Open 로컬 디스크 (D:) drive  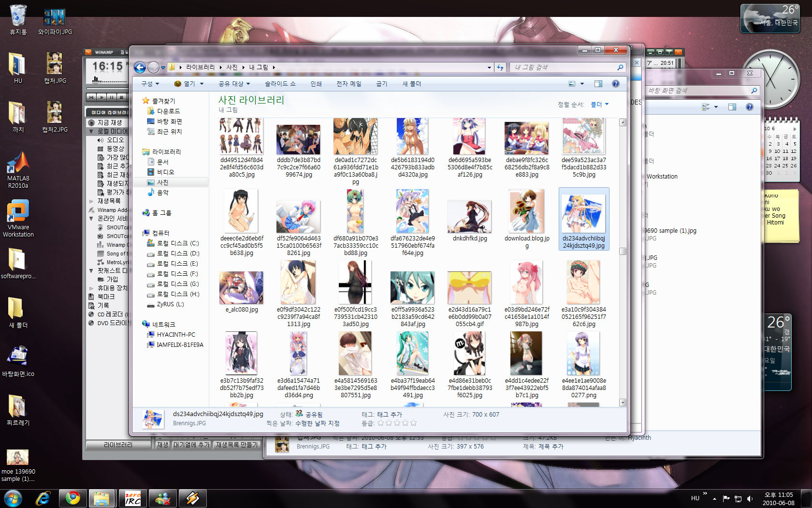178,254
